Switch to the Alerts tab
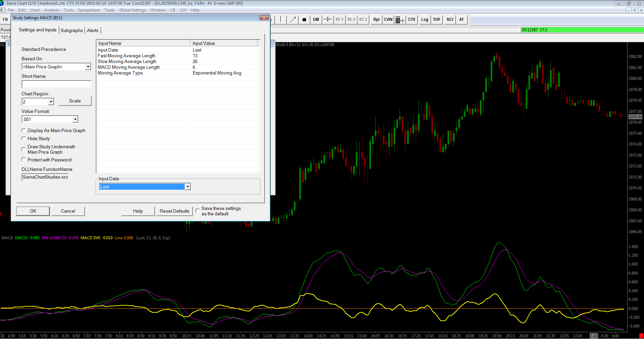The image size is (644, 339). point(93,30)
